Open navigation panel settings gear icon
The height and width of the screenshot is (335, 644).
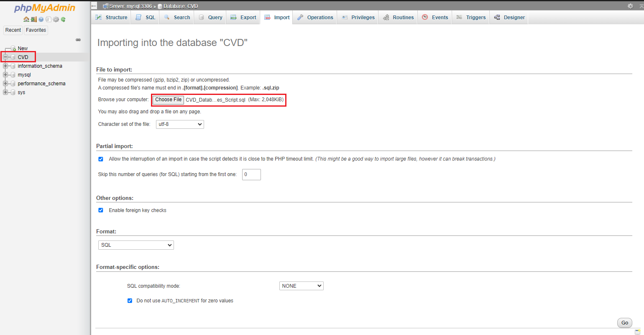click(56, 19)
